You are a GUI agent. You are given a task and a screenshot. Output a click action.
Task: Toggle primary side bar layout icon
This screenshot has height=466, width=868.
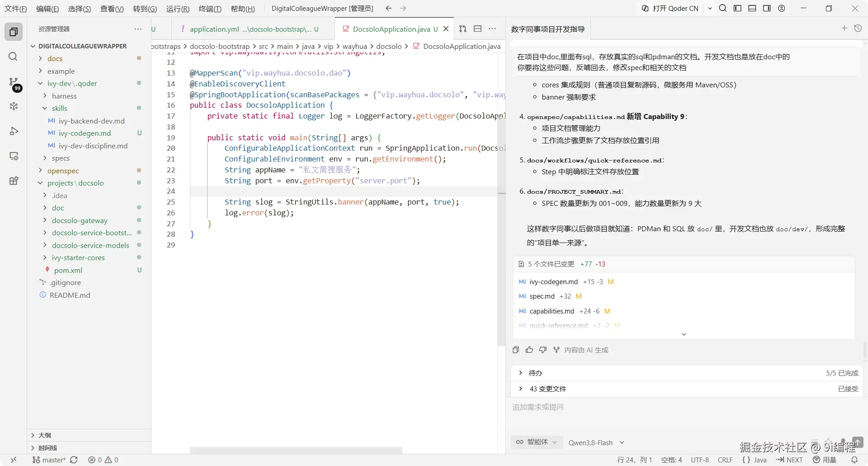tap(737, 8)
